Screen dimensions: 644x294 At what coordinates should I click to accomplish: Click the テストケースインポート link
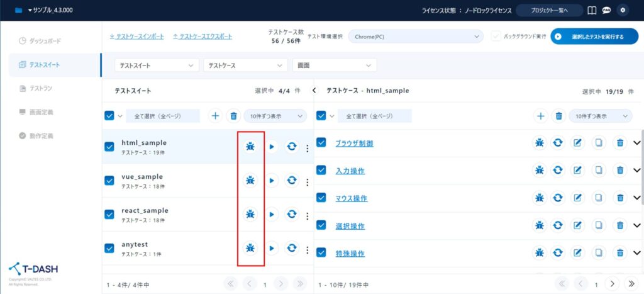(x=136, y=37)
